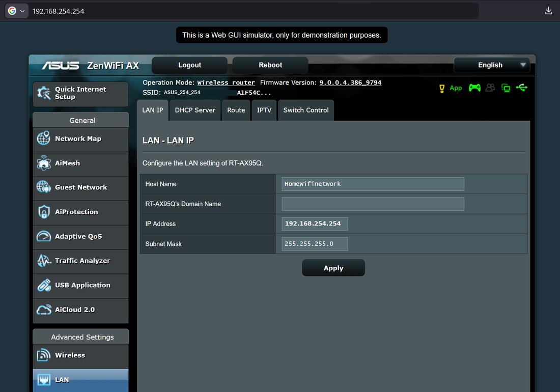This screenshot has width=560, height=392.
Task: Click the yellow trophy status icon
Action: point(442,89)
